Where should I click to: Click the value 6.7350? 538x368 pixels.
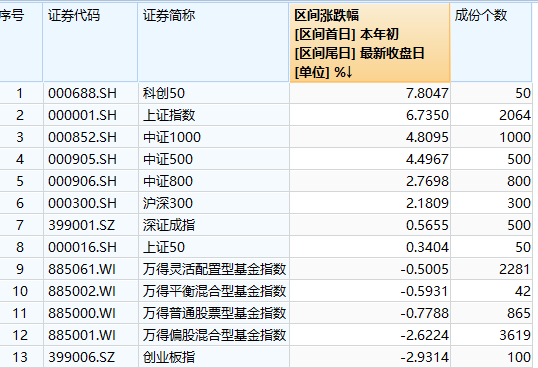(x=427, y=115)
